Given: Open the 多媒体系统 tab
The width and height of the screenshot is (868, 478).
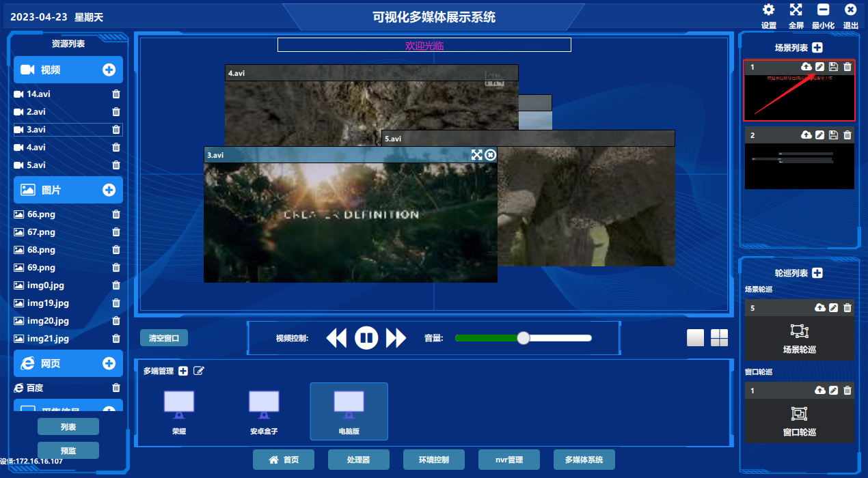Looking at the screenshot, I should tap(584, 460).
